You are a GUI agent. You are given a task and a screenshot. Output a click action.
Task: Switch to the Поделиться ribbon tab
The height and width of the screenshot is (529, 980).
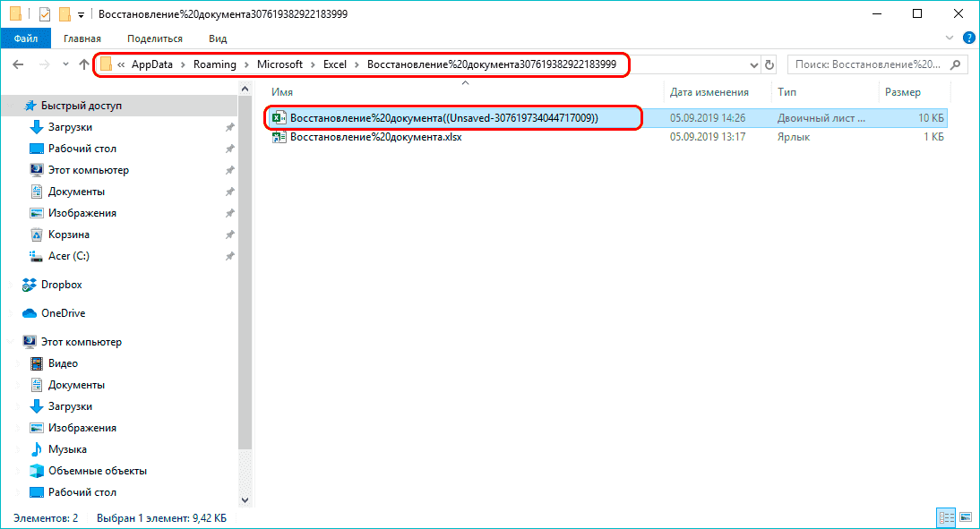154,38
